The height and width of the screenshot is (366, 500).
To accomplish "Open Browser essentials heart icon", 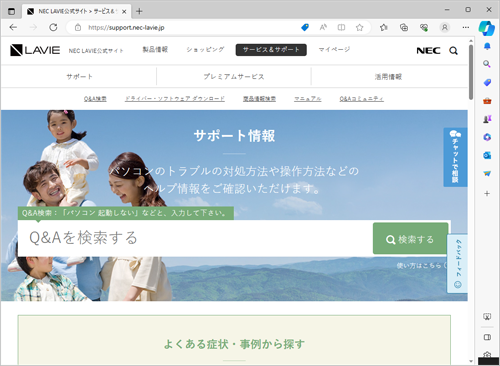I will pos(424,27).
